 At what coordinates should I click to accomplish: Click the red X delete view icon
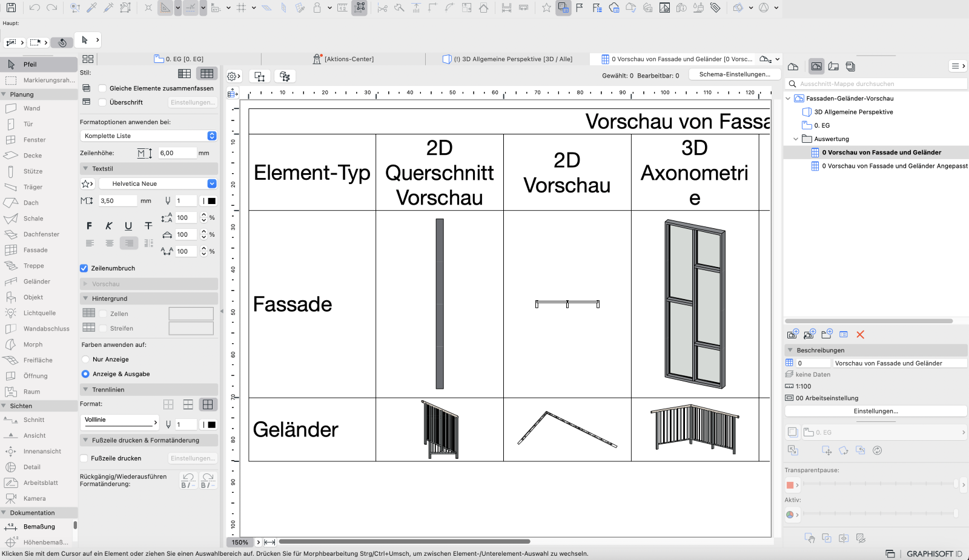coord(860,334)
